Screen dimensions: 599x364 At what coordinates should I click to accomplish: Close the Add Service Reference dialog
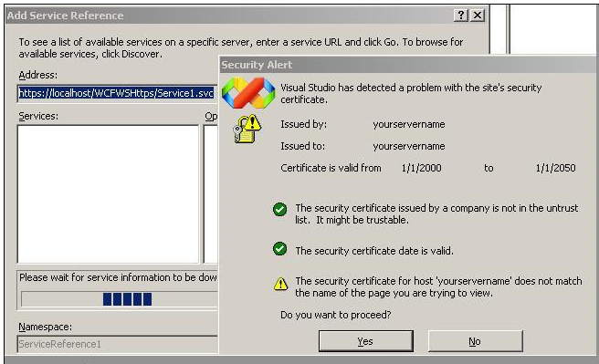478,16
